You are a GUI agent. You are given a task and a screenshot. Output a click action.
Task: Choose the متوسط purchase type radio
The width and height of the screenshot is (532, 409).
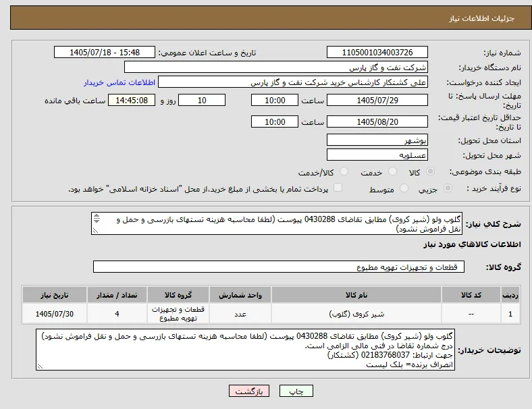click(404, 188)
